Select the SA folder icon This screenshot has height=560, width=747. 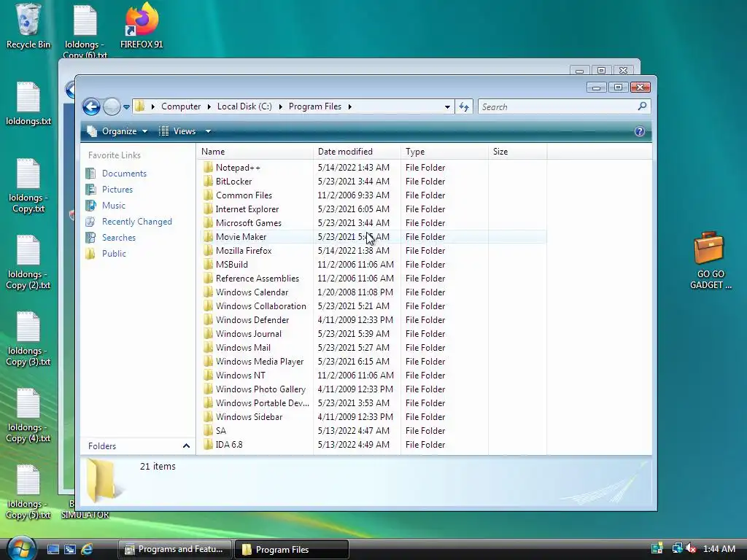[x=208, y=430]
